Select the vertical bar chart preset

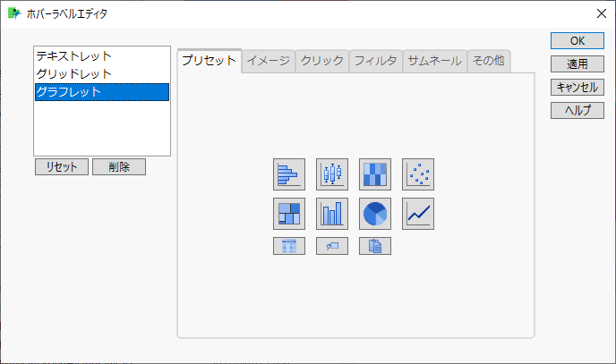tap(332, 214)
